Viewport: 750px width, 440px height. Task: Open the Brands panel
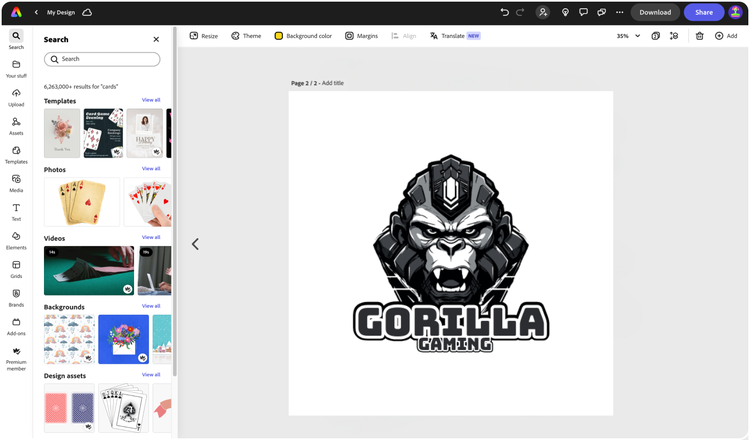click(x=16, y=298)
